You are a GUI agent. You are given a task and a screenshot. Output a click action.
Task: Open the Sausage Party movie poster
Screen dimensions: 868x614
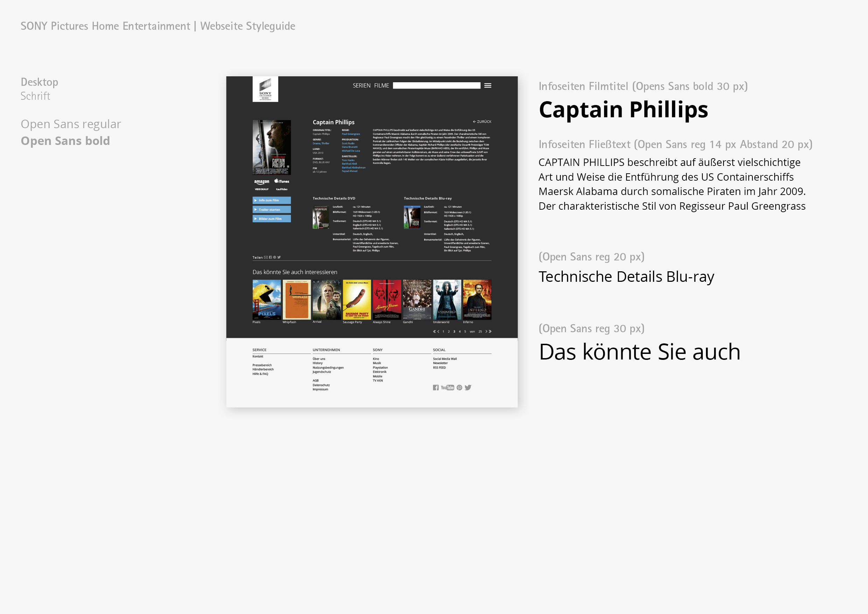pos(357,300)
